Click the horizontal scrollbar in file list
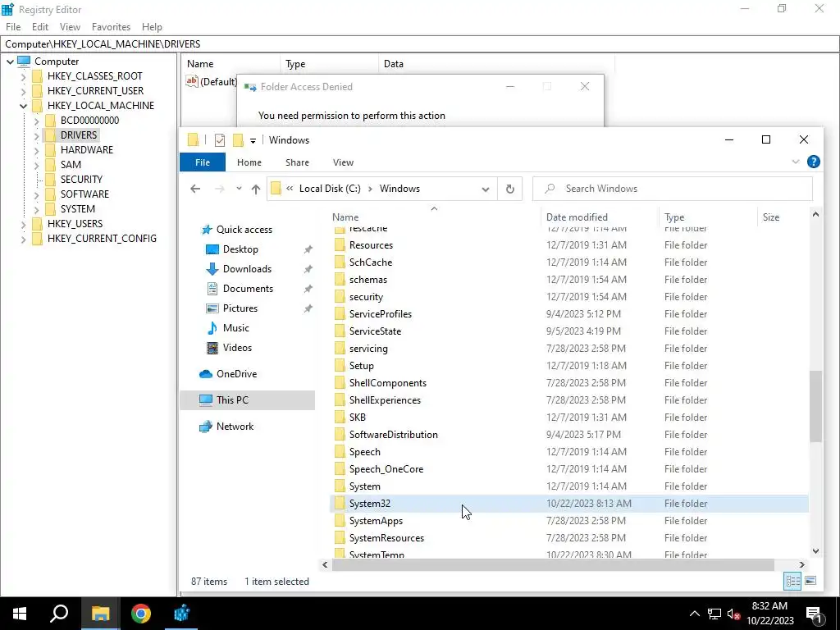The image size is (840, 630). [x=553, y=564]
